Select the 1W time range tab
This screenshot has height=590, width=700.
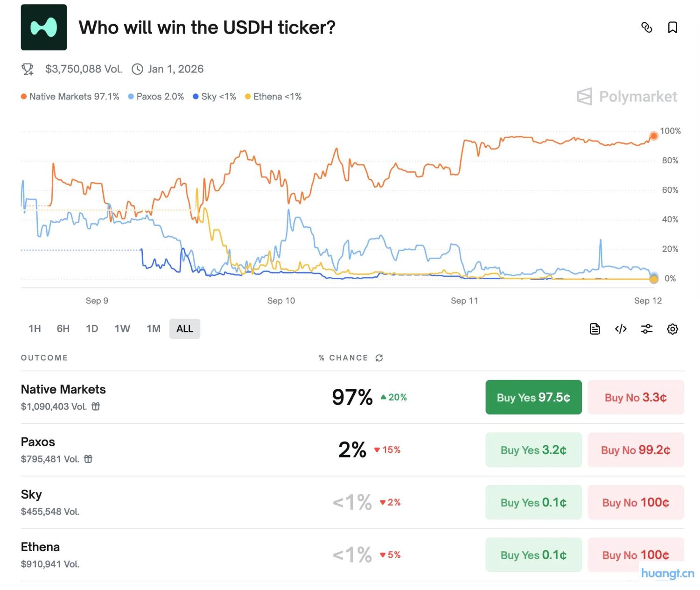coord(122,328)
